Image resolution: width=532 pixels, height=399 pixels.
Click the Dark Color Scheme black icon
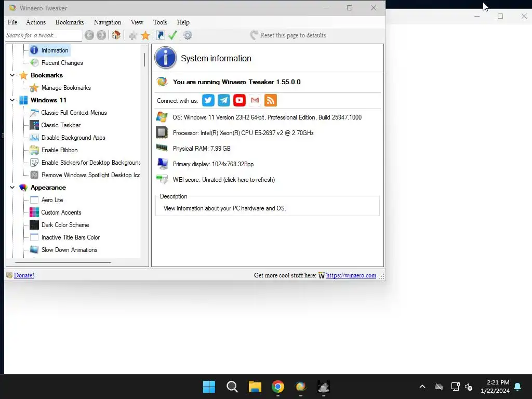point(34,225)
